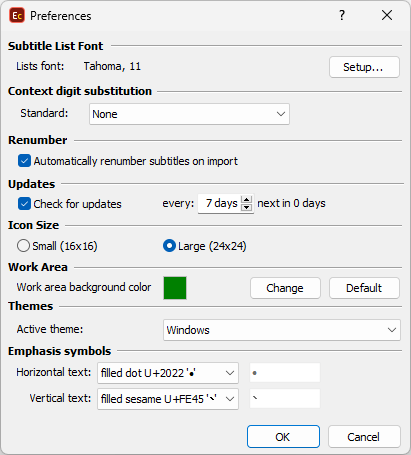Close the Preferences dialog with X
411x455 pixels.
click(387, 15)
